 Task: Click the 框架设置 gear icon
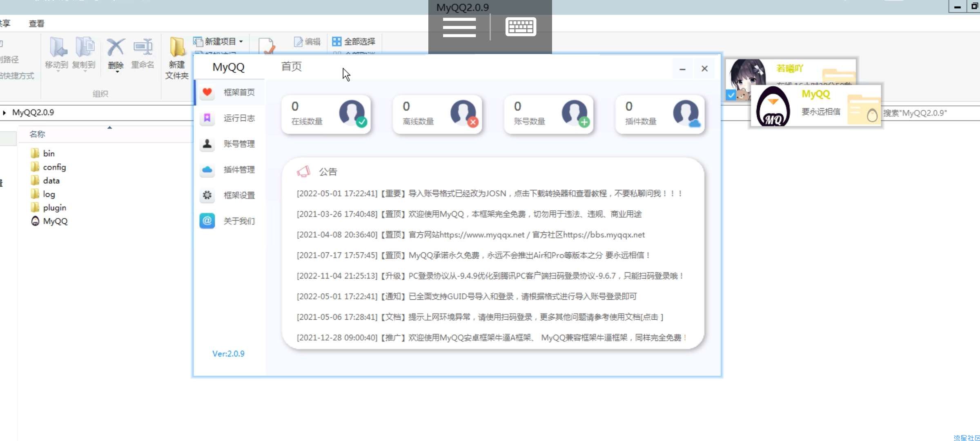tap(207, 195)
